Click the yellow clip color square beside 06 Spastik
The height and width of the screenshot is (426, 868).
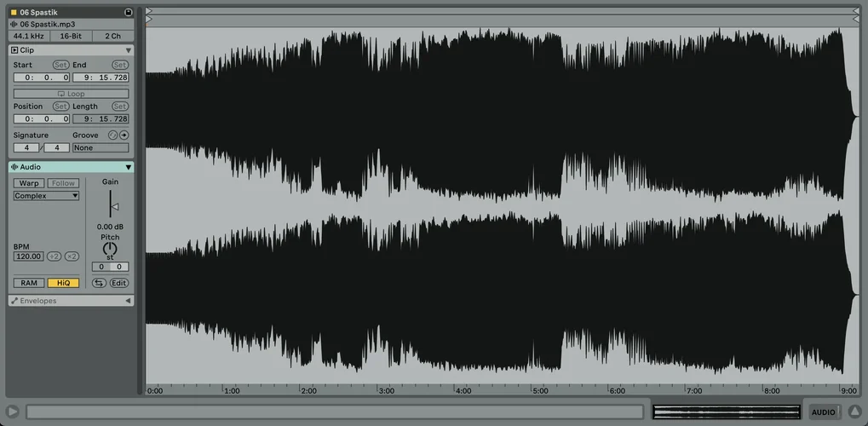14,12
